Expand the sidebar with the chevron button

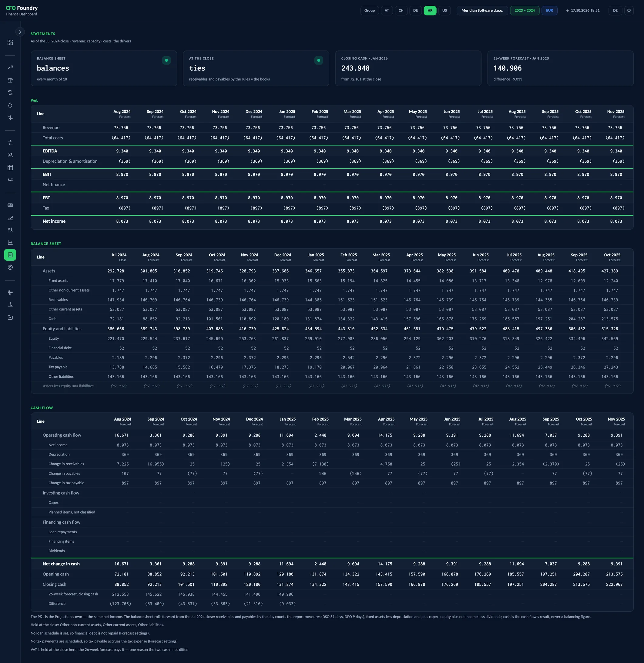20,32
